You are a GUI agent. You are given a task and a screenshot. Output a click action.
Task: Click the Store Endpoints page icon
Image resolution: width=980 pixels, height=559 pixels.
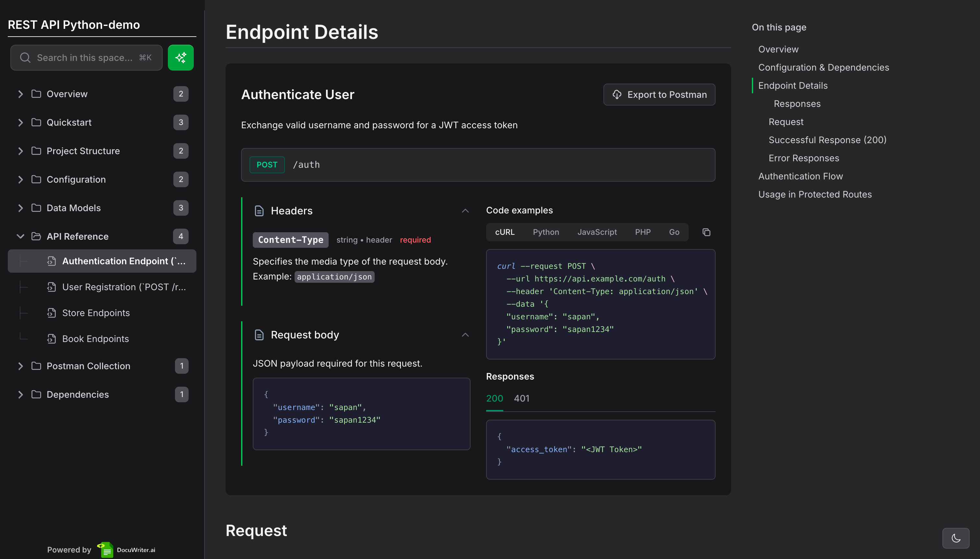click(52, 313)
